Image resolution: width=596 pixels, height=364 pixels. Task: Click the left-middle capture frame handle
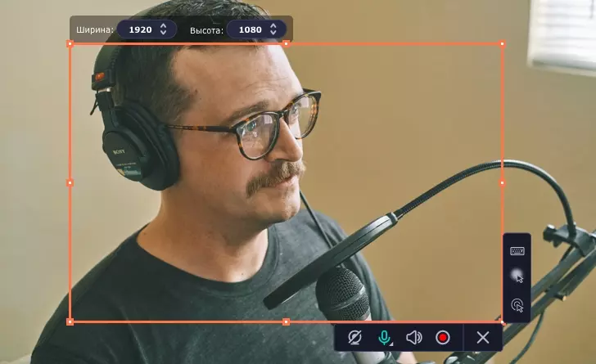[x=70, y=182]
